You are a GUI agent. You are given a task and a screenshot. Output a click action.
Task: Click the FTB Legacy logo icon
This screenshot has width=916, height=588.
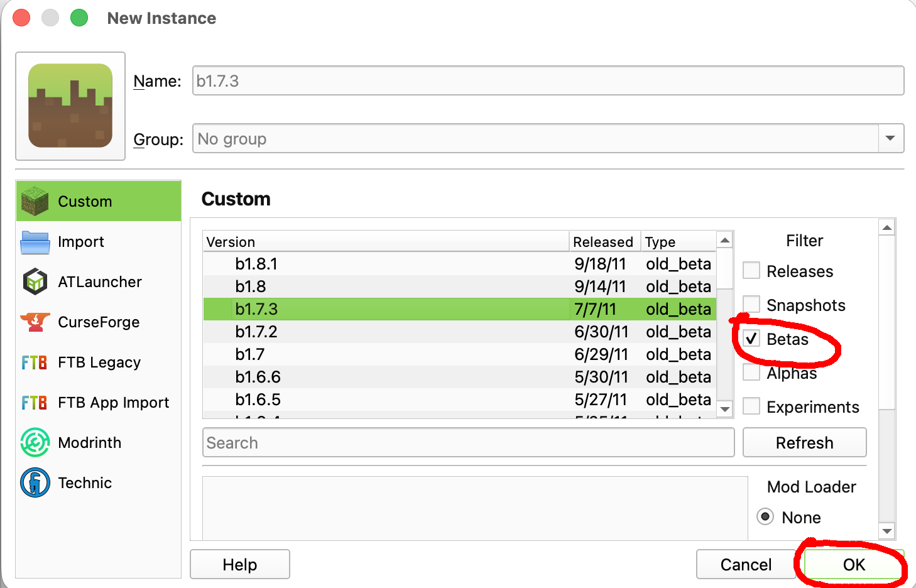coord(34,362)
